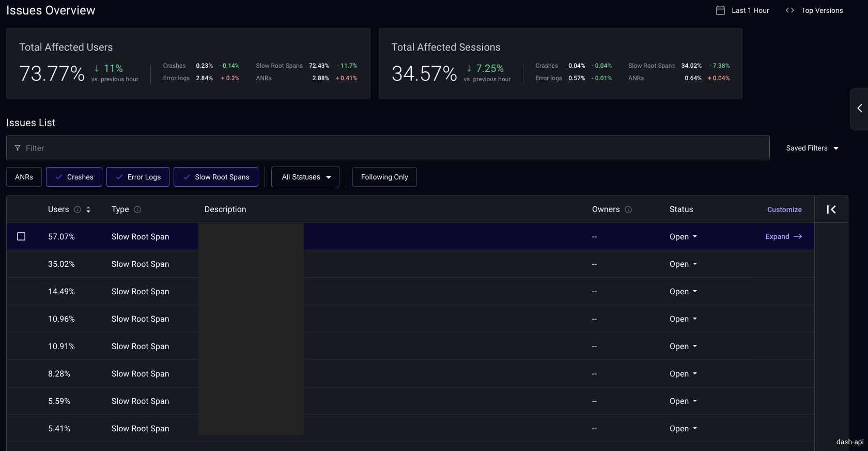Open Status dropdown for 57.07% row

[684, 236]
